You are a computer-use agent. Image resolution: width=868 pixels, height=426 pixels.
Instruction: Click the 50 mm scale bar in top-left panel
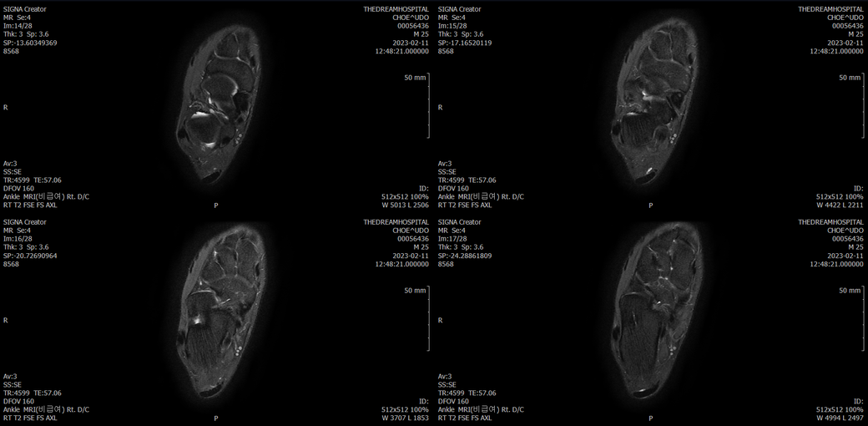tap(427, 107)
